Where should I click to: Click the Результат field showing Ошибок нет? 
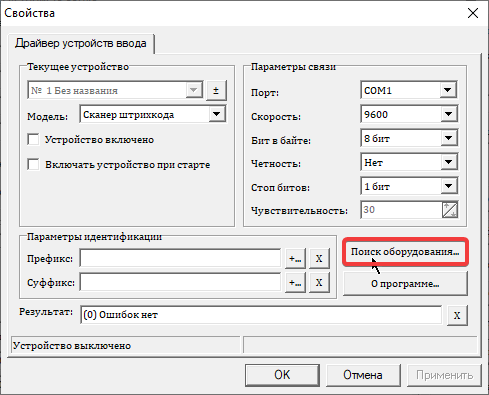pyautogui.click(x=261, y=315)
